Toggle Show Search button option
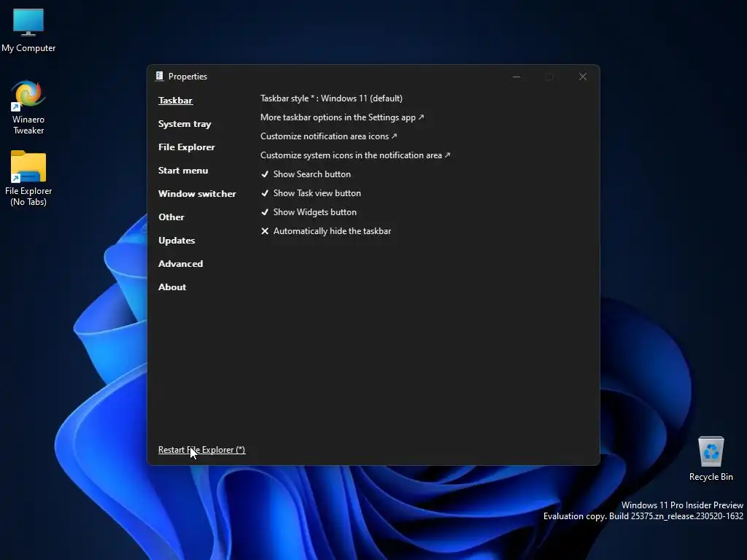 (x=306, y=174)
